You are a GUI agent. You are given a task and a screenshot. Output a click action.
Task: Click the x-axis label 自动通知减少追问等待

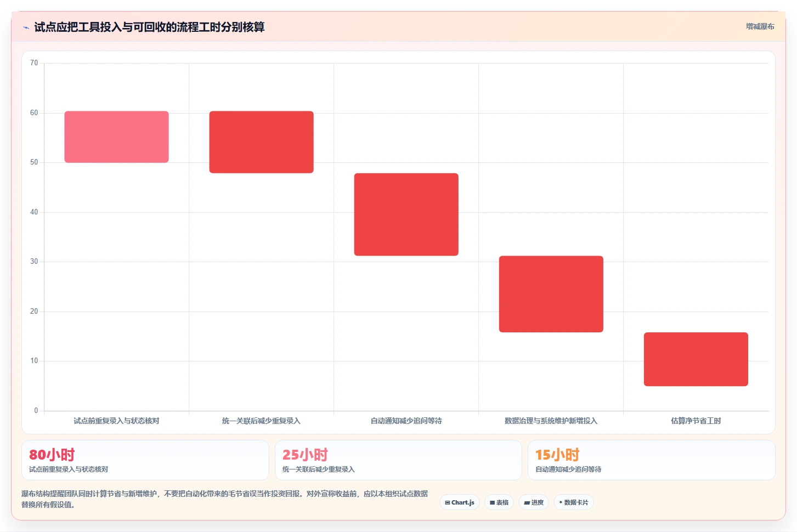pos(406,421)
